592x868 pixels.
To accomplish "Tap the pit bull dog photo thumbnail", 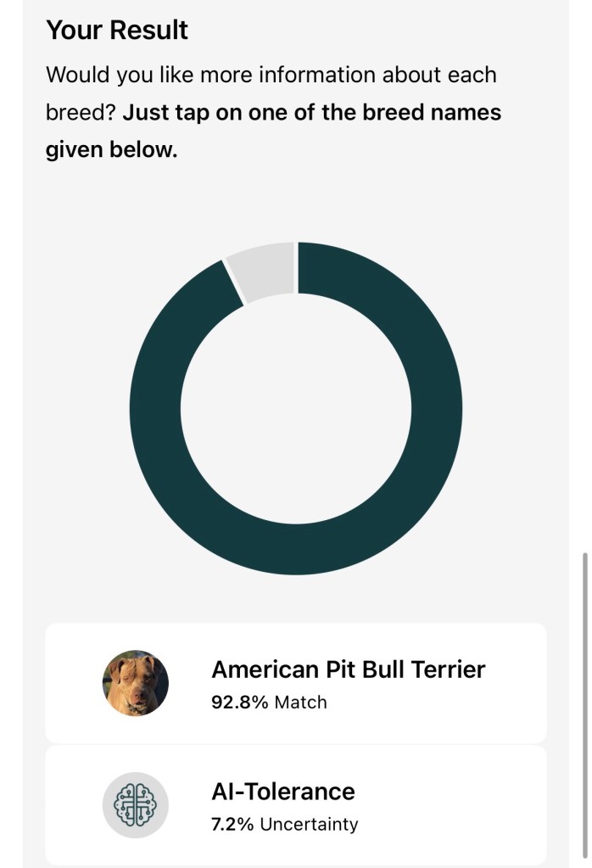I will pyautogui.click(x=136, y=683).
